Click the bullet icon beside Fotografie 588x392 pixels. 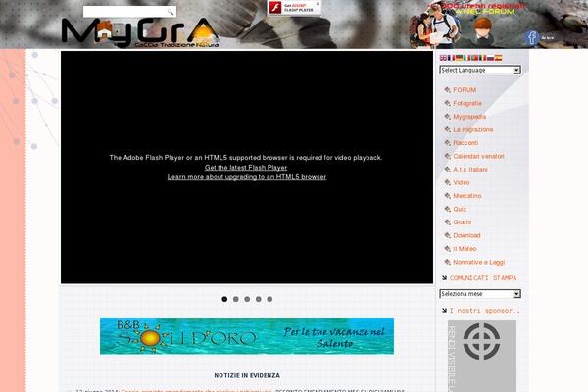point(448,103)
